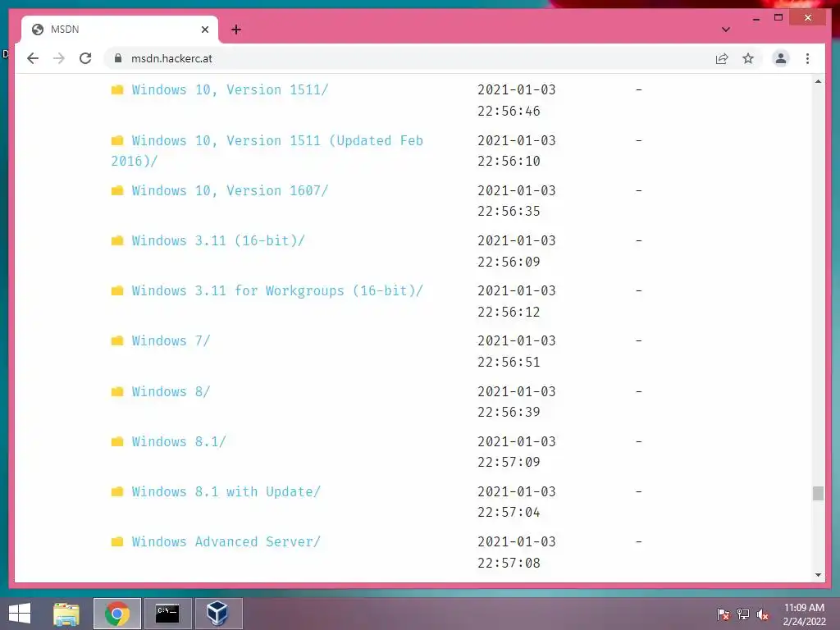Open a new tab with plus button
840x630 pixels.
(236, 30)
